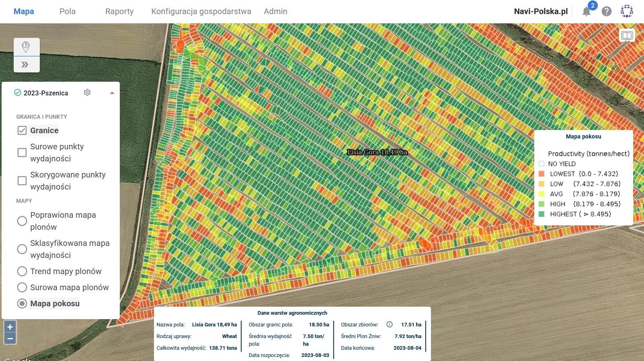Click the green check next to 2023-Pszenica

[18, 93]
